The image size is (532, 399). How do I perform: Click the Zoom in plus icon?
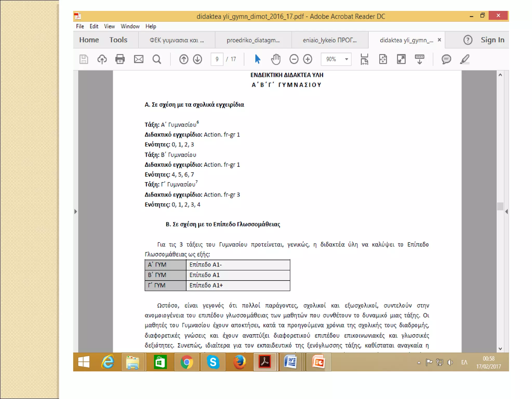click(x=308, y=59)
